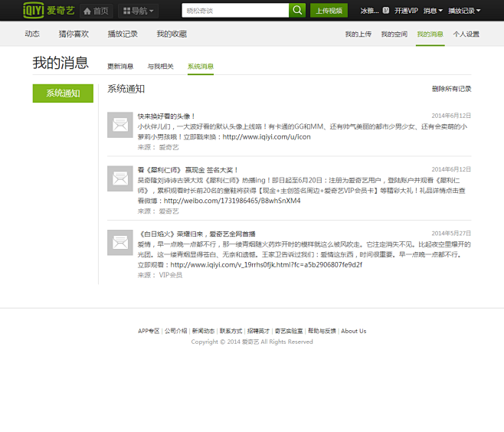Open the 招聘英才 footer link
This screenshot has width=504, height=432.
[258, 331]
